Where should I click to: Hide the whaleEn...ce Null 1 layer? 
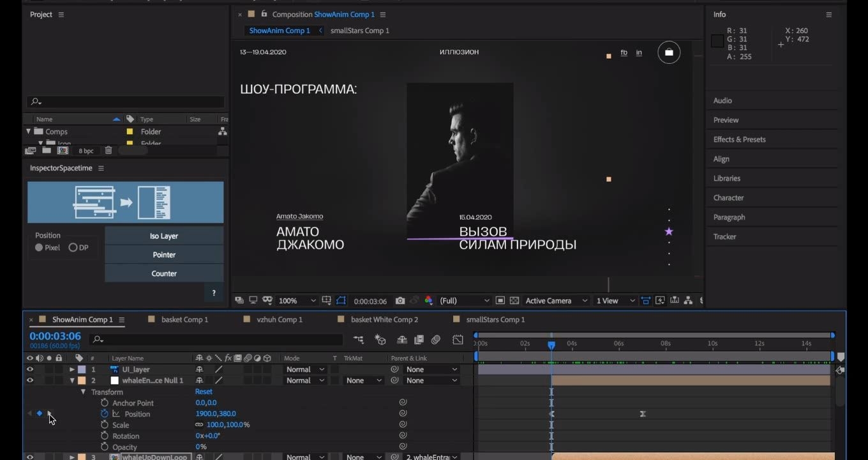(30, 381)
